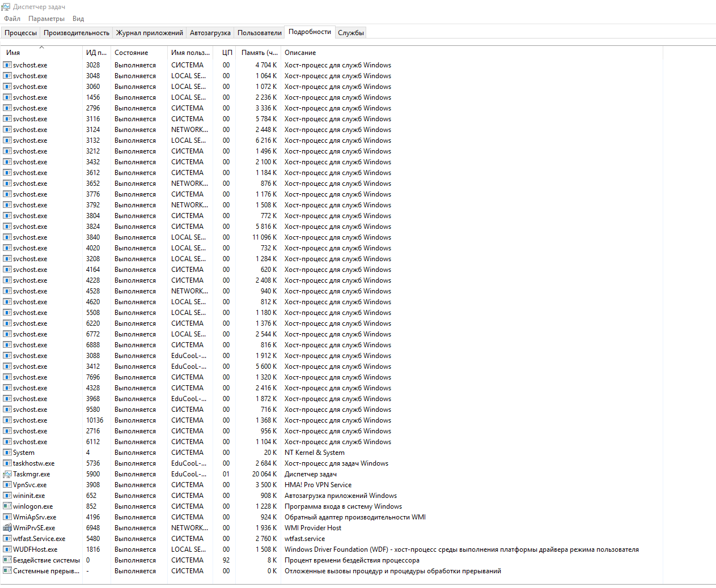Image resolution: width=716 pixels, height=588 pixels.
Task: Sort by the Состояние column header
Action: [x=139, y=53]
